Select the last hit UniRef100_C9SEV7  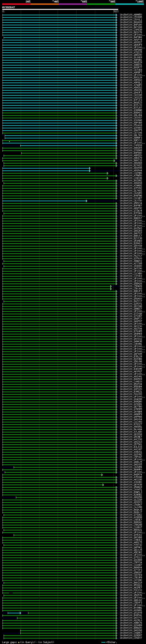pyautogui.click(x=131, y=638)
